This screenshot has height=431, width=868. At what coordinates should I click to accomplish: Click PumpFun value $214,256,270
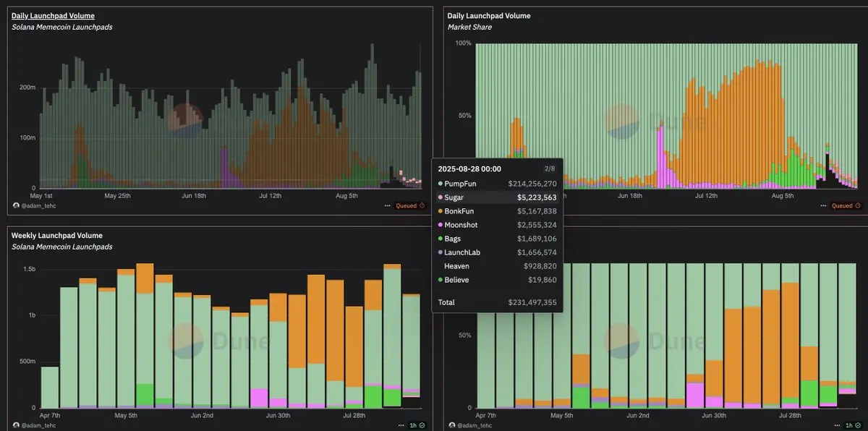[533, 184]
